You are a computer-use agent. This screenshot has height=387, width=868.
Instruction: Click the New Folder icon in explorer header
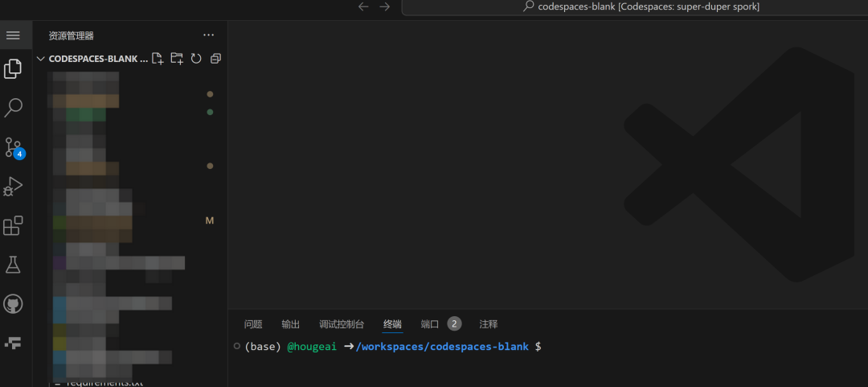(177, 58)
